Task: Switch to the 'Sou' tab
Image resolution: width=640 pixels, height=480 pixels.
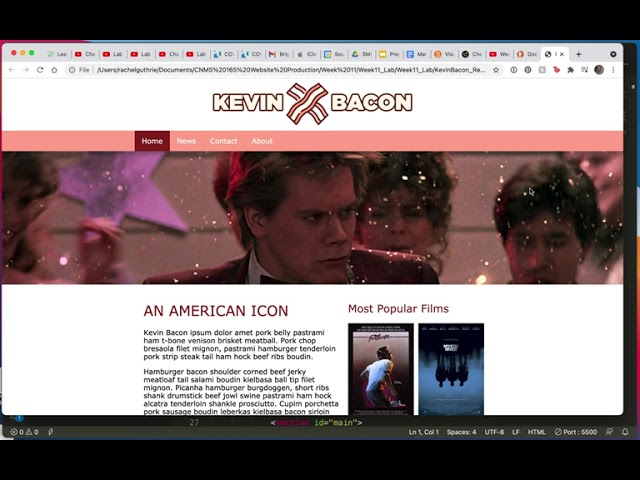Action: [335, 54]
